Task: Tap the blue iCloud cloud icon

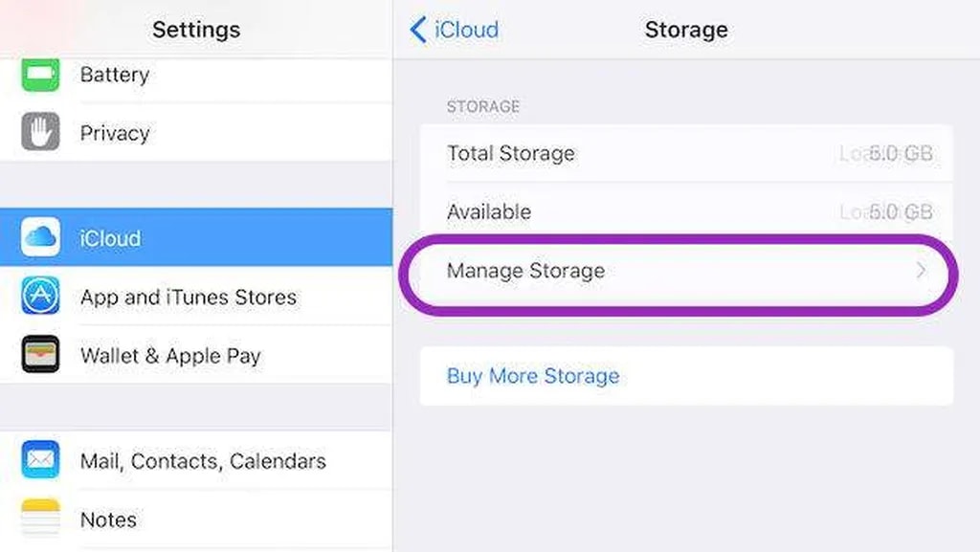Action: (x=40, y=237)
